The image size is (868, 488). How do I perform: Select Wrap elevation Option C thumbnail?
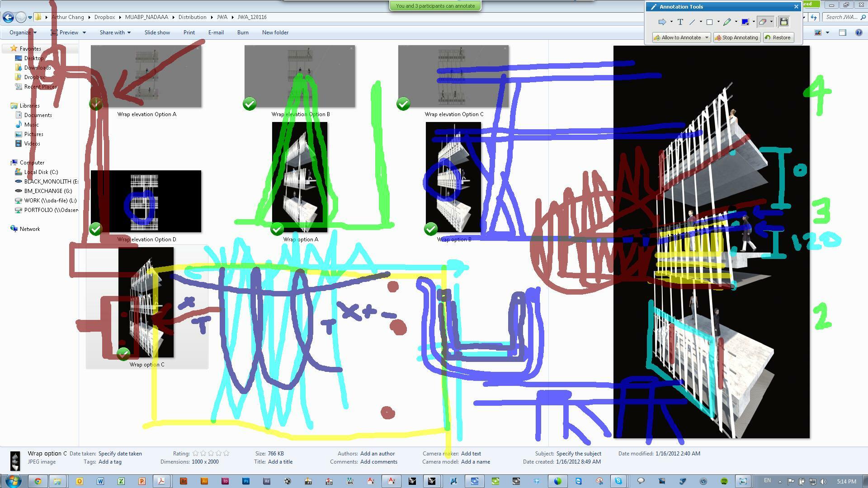[x=453, y=76]
